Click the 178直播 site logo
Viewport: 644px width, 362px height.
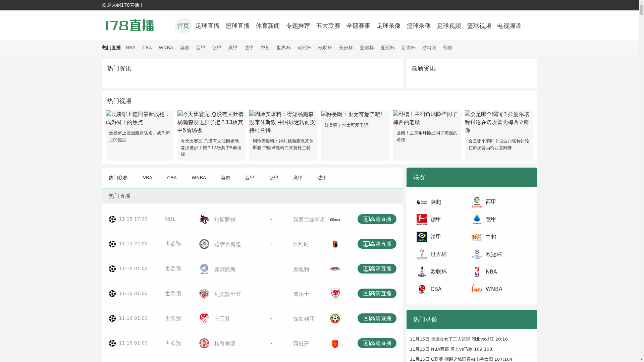130,25
